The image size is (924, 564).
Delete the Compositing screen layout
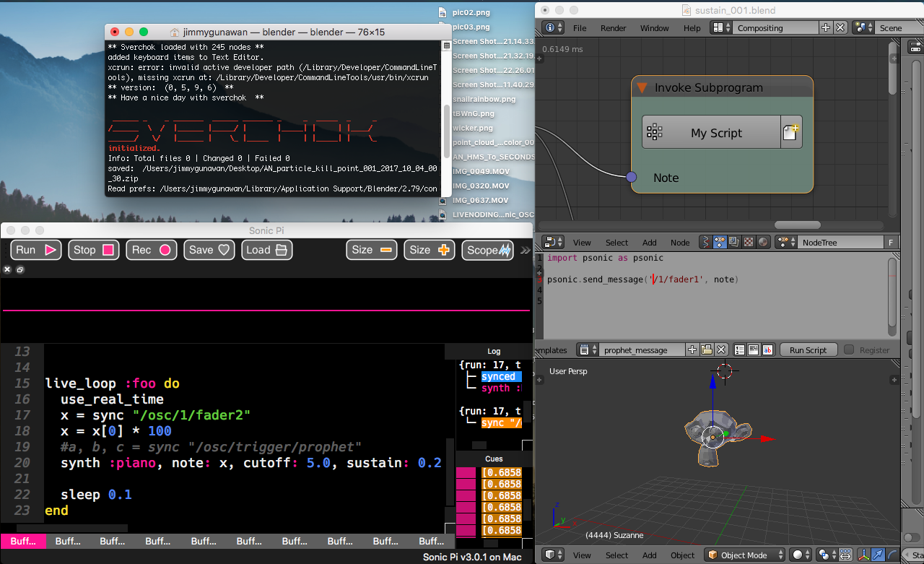tap(840, 27)
